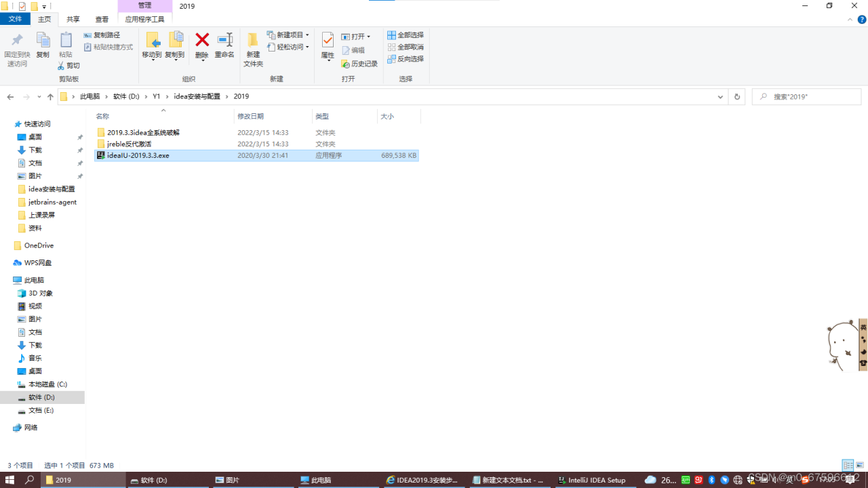Open the 文件 file tab
Viewport: 868px width, 488px height.
(15, 20)
